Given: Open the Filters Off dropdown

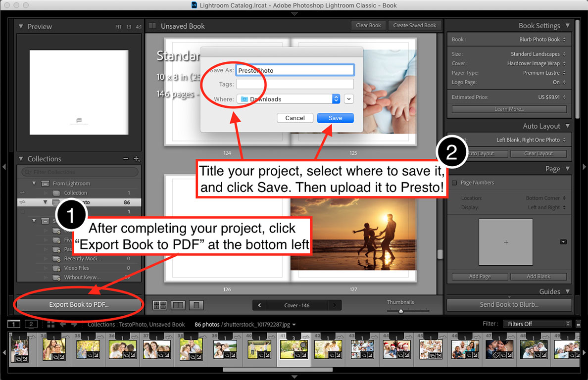Looking at the screenshot, I should pos(537,324).
